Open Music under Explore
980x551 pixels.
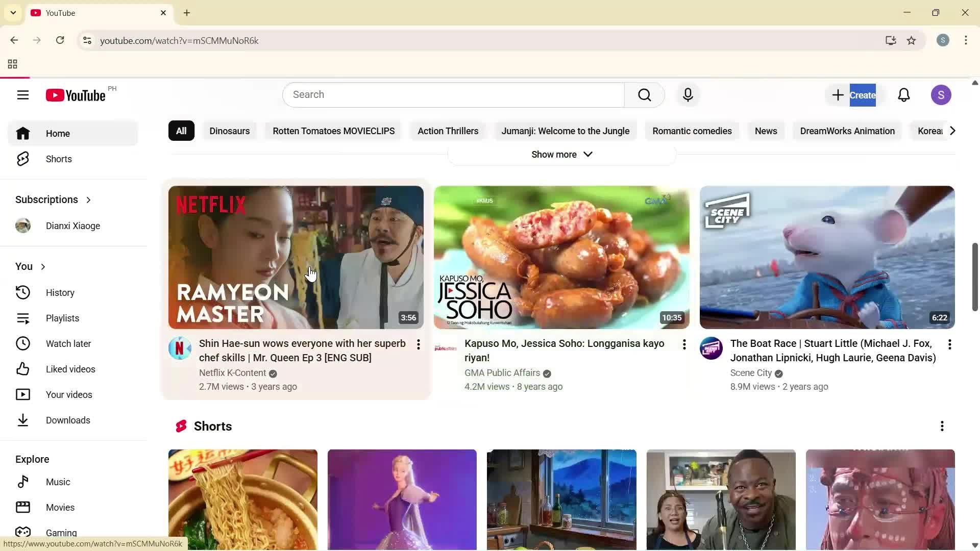[x=59, y=482]
